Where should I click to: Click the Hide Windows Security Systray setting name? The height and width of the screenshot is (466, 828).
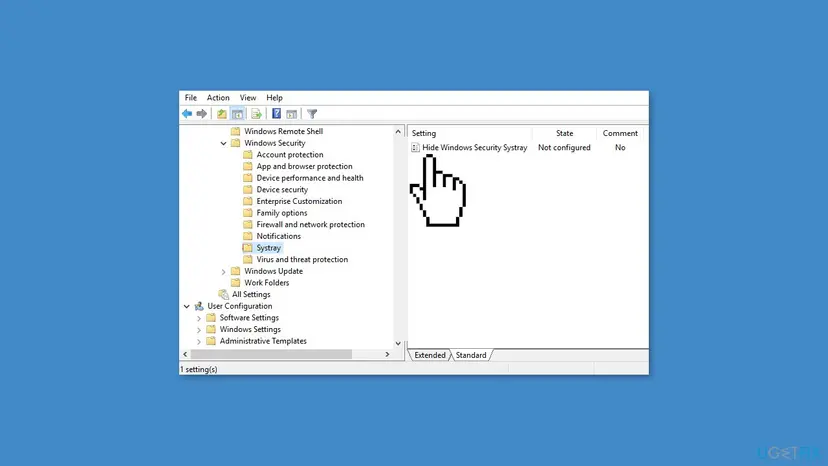[475, 147]
